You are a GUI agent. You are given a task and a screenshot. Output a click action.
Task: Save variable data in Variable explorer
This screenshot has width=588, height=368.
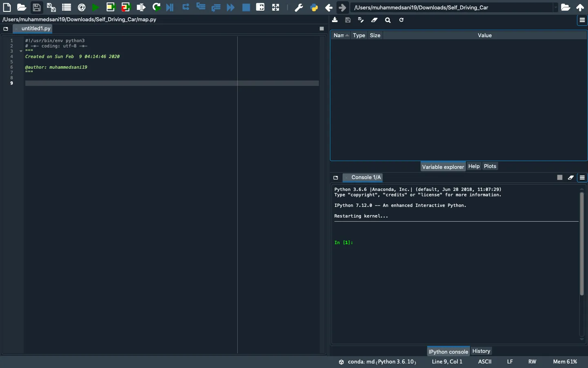pyautogui.click(x=348, y=20)
